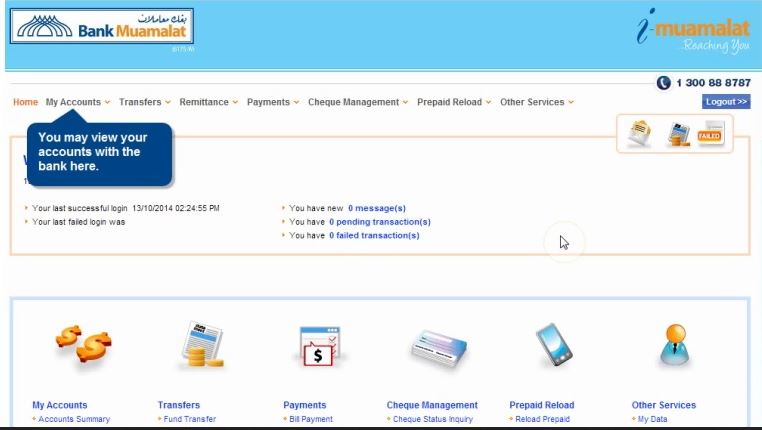Click the Transfers document and coins icon
Viewport: 762px width, 430px height.
(202, 344)
